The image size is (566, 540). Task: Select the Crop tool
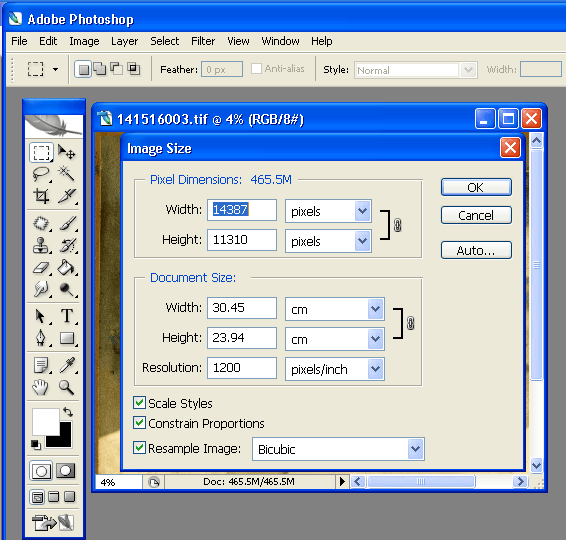tap(41, 196)
